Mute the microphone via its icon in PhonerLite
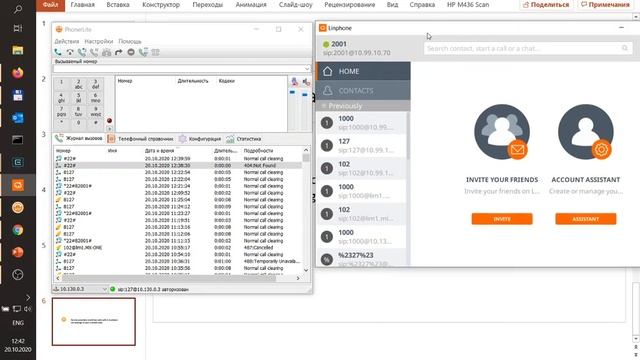This screenshot has height=360, width=640. [x=295, y=81]
